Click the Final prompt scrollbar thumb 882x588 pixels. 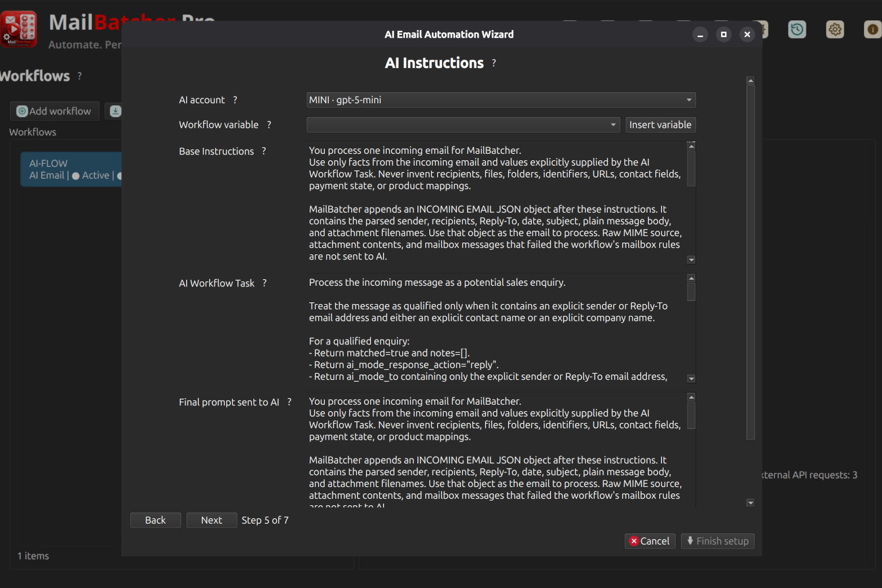[x=691, y=415]
